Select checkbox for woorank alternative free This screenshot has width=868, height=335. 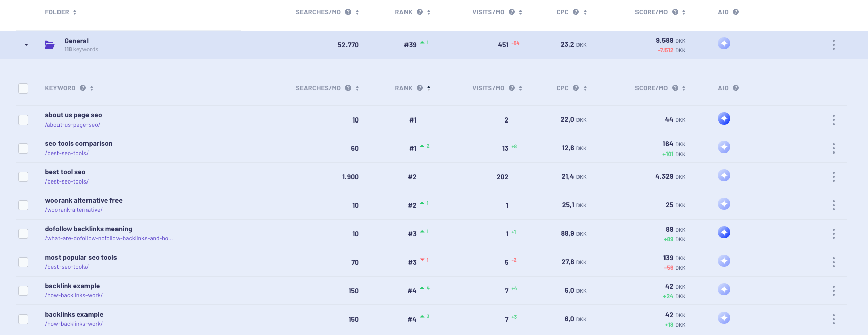[23, 205]
